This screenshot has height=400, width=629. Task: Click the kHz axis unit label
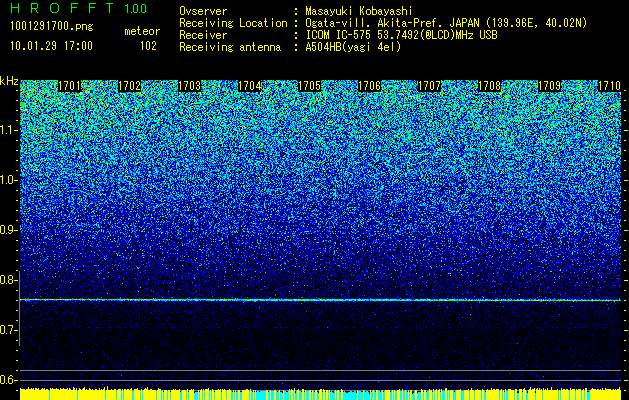point(9,81)
